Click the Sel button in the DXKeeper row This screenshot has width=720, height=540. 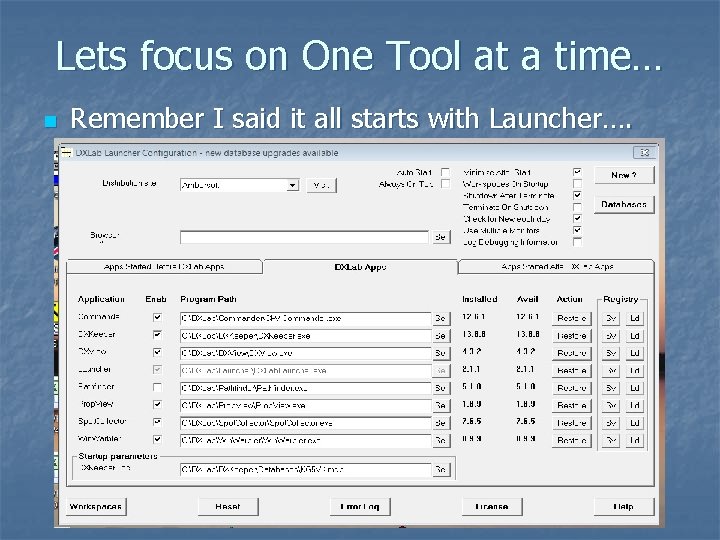click(x=441, y=336)
